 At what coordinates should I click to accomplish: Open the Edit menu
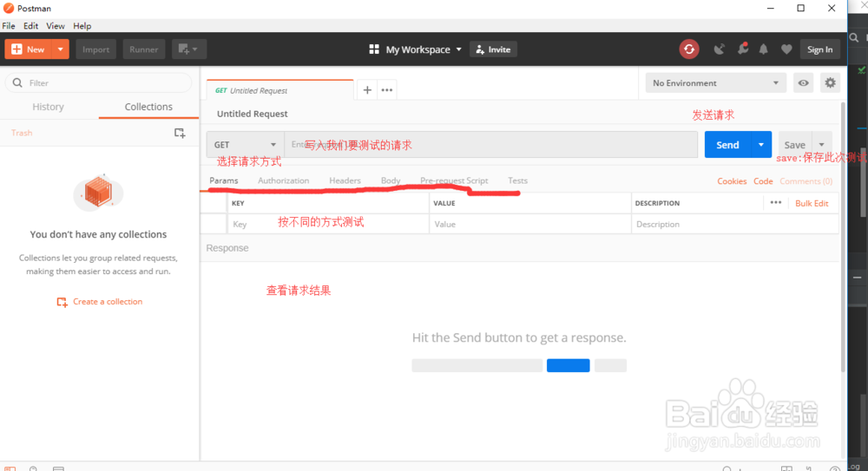[31, 26]
